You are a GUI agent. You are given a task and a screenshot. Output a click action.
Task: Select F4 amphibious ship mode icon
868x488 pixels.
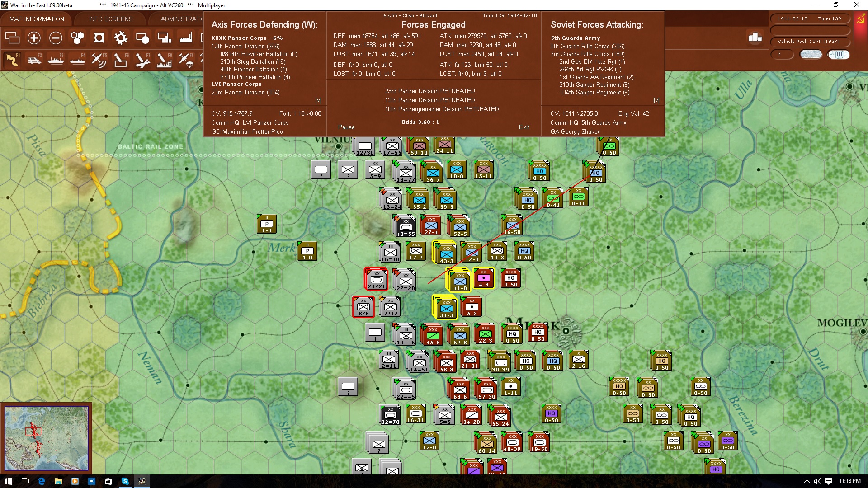[77, 60]
